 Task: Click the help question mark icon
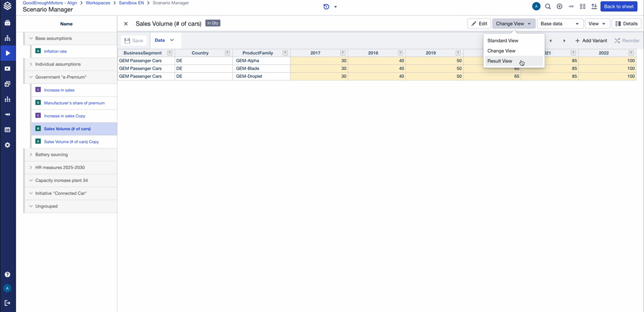click(x=7, y=275)
